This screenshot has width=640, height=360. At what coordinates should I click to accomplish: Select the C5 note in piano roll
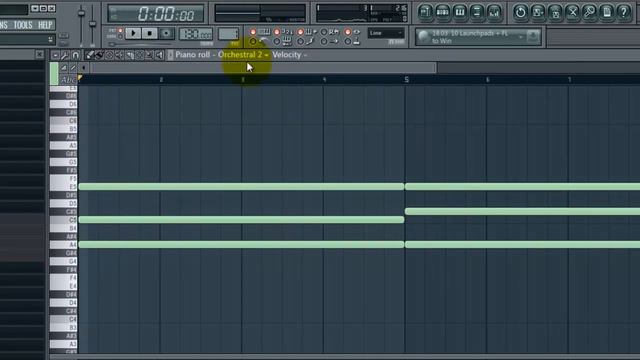241,220
